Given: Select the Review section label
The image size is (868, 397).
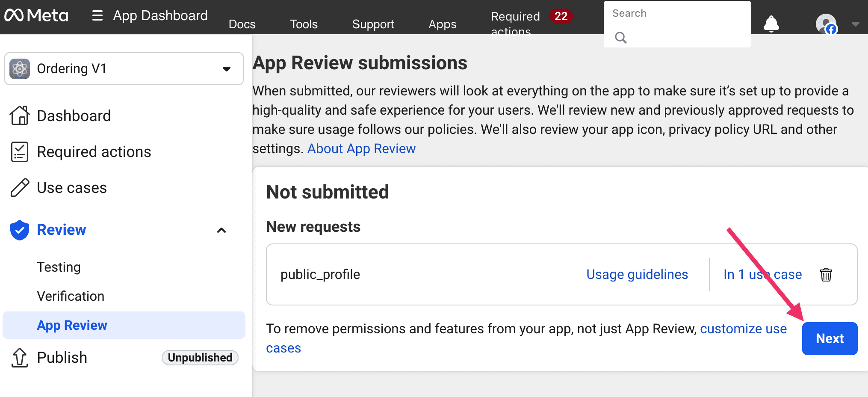Looking at the screenshot, I should point(62,230).
